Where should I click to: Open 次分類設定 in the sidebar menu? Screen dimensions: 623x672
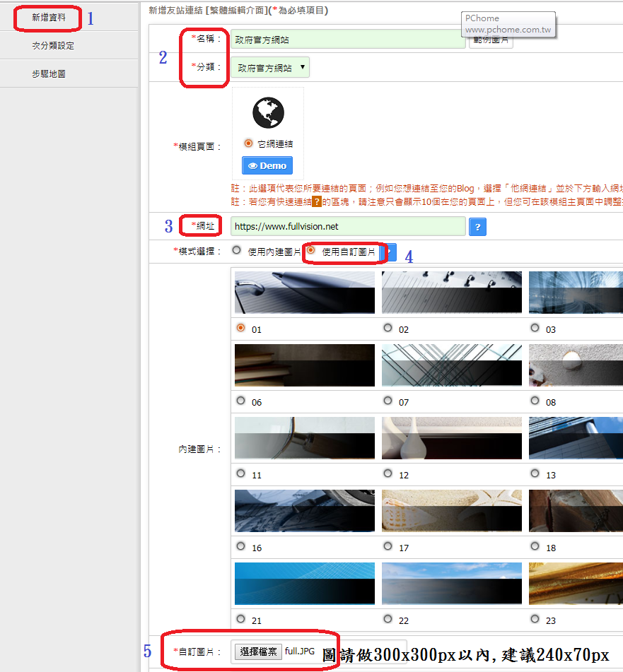53,45
